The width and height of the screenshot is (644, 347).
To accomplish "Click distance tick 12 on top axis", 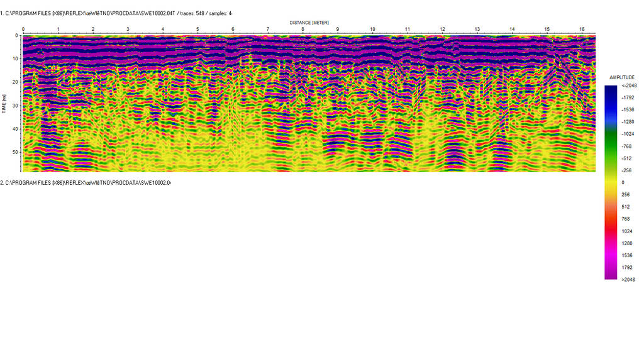I will [x=442, y=30].
